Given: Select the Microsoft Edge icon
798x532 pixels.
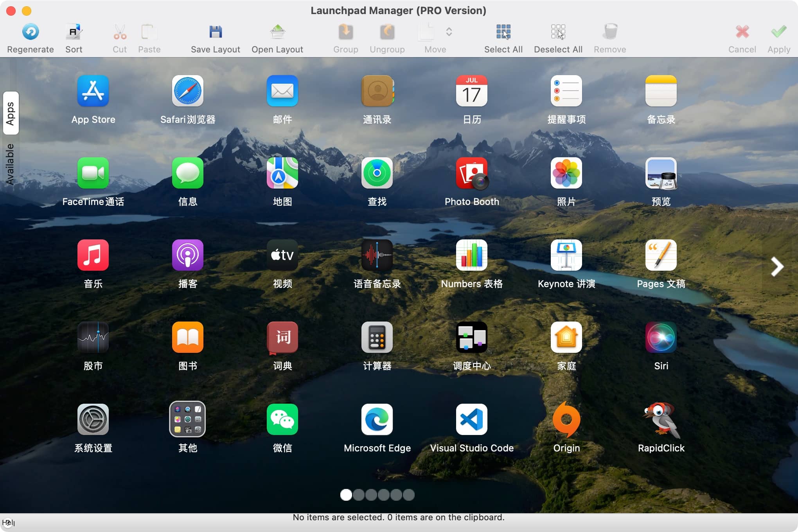Looking at the screenshot, I should tap(377, 419).
